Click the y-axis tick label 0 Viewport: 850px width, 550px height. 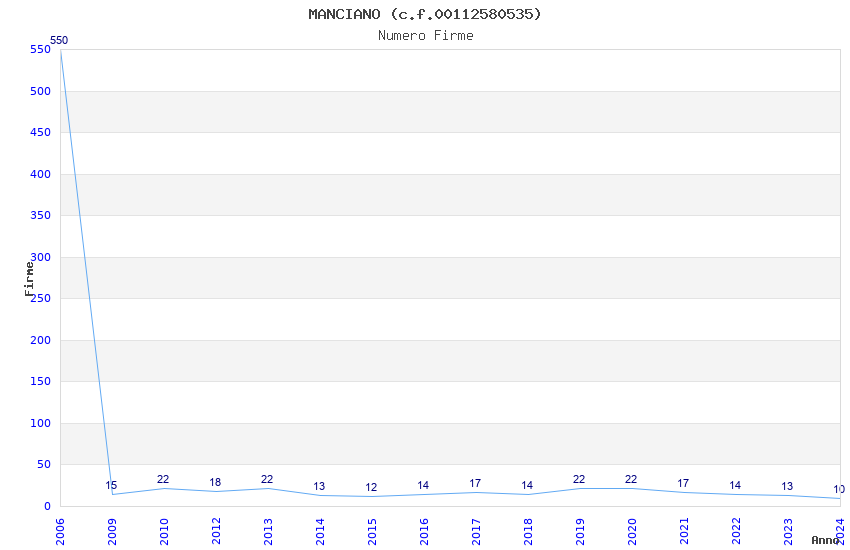tap(48, 506)
